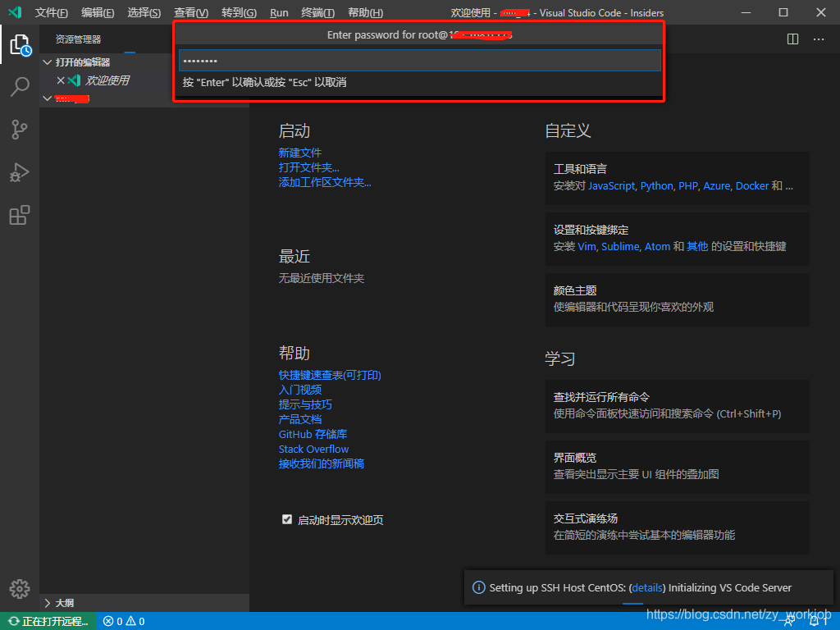
Task: Click the Sublime keybinding link
Action: [620, 246]
